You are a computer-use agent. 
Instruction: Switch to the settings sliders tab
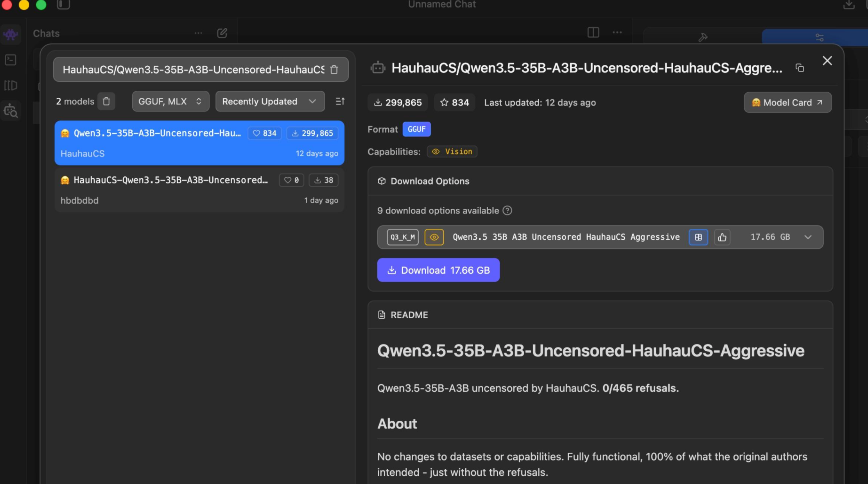(820, 37)
